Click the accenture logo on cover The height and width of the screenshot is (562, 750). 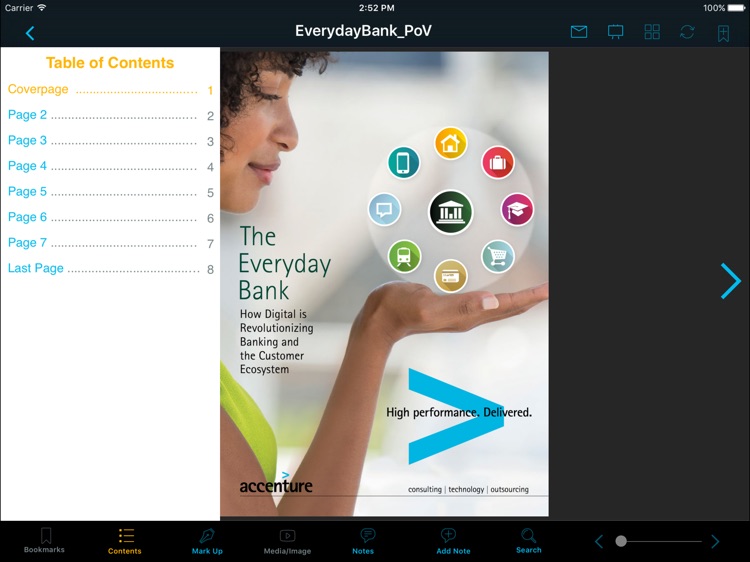pos(276,483)
